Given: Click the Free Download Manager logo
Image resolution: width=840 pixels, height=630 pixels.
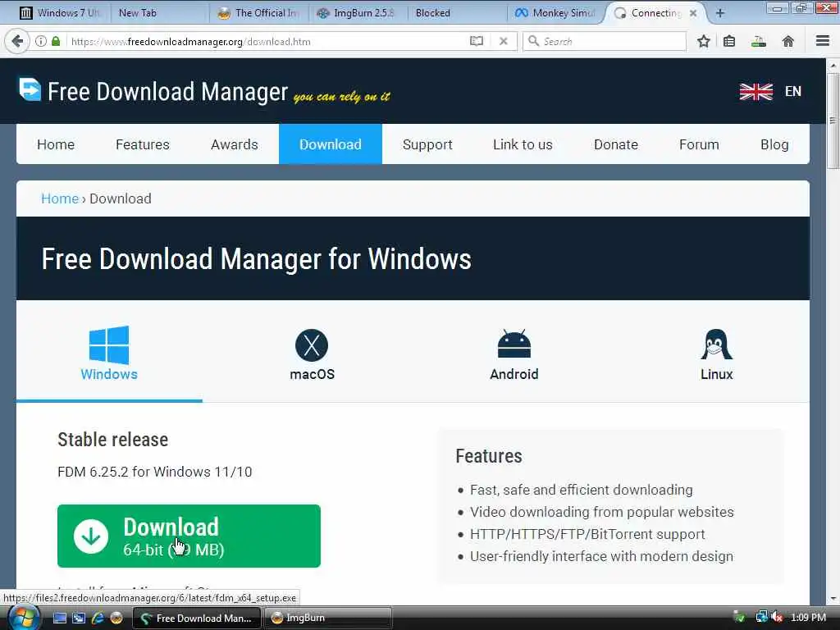Looking at the screenshot, I should [30, 89].
